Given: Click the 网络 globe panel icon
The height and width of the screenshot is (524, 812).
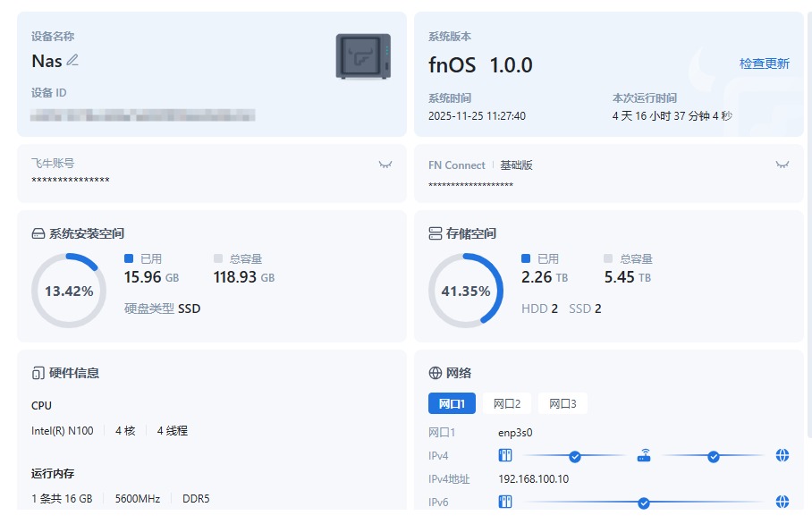Looking at the screenshot, I should pyautogui.click(x=434, y=372).
